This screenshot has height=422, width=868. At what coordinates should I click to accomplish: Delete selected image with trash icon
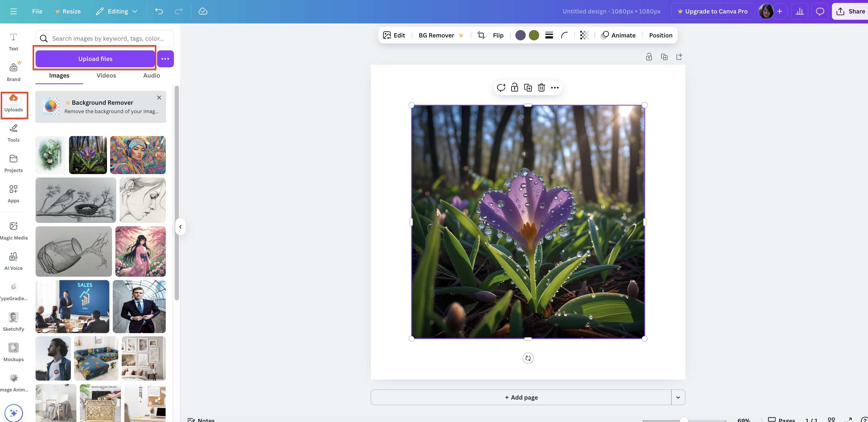point(541,88)
